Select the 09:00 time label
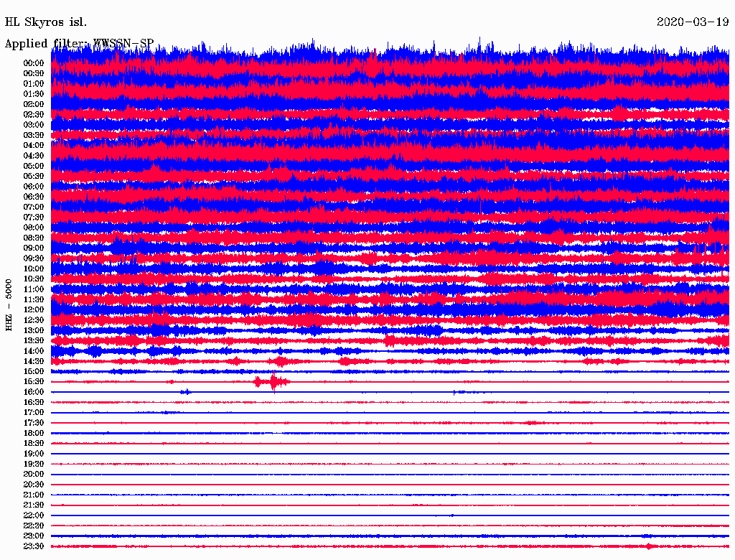735x560 pixels. point(34,248)
